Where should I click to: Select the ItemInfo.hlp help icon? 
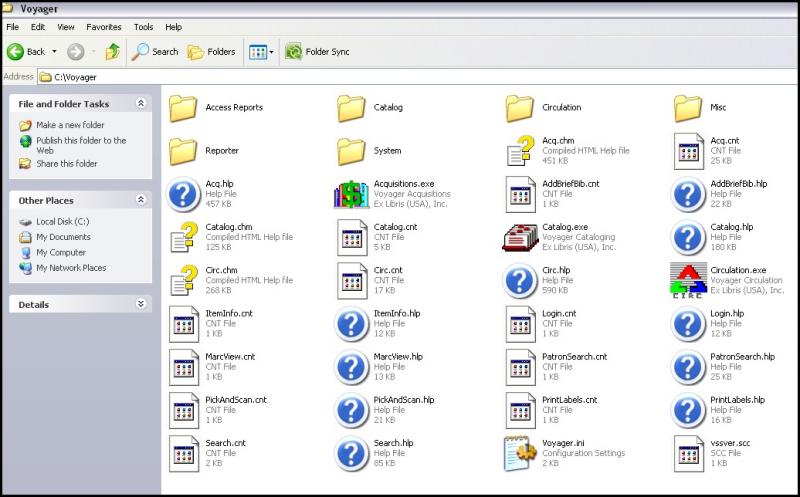[x=352, y=324]
